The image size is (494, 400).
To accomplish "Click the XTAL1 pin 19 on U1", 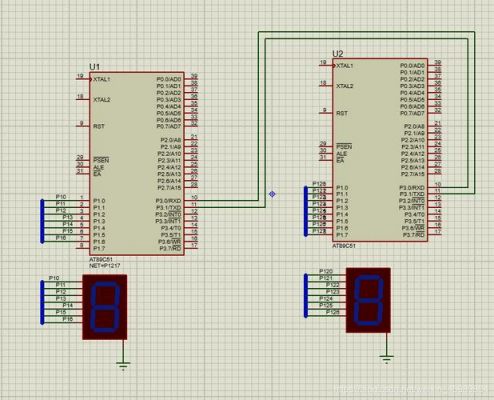I will [83, 79].
